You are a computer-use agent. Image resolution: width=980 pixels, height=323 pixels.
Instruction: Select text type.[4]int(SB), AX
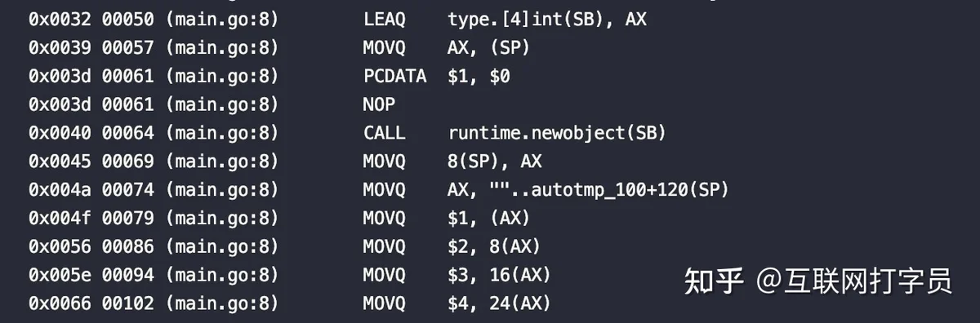click(x=547, y=20)
